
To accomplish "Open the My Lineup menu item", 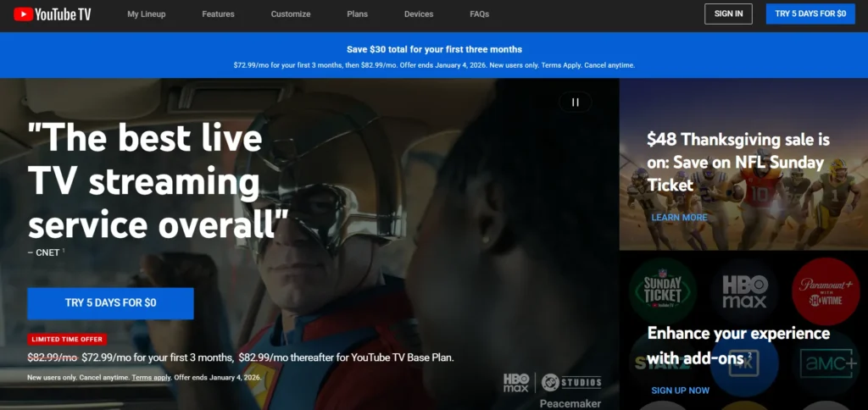I will point(147,14).
